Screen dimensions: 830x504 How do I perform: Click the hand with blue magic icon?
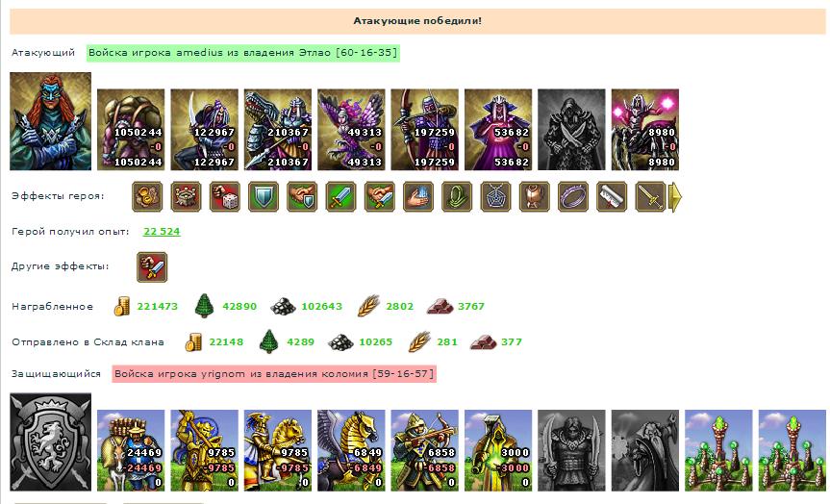point(418,196)
